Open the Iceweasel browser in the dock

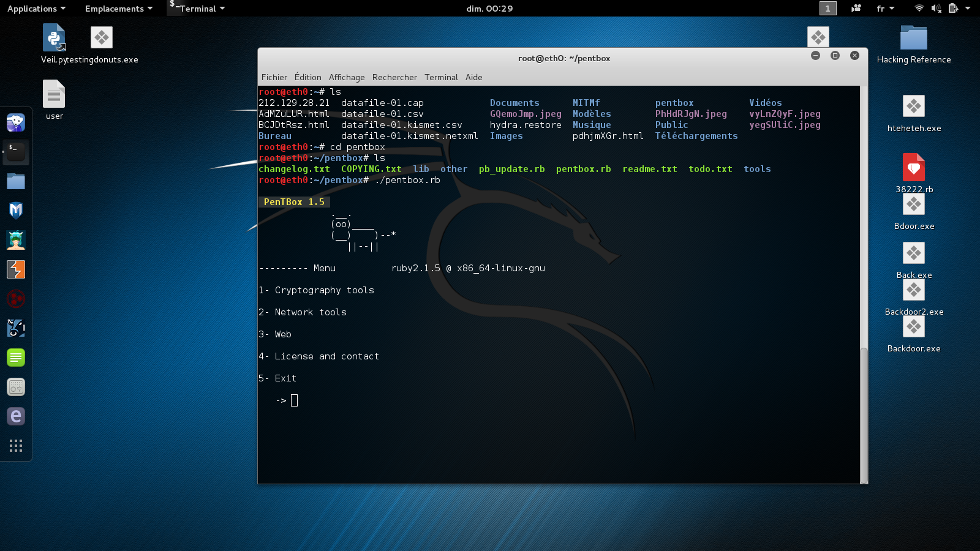[16, 122]
